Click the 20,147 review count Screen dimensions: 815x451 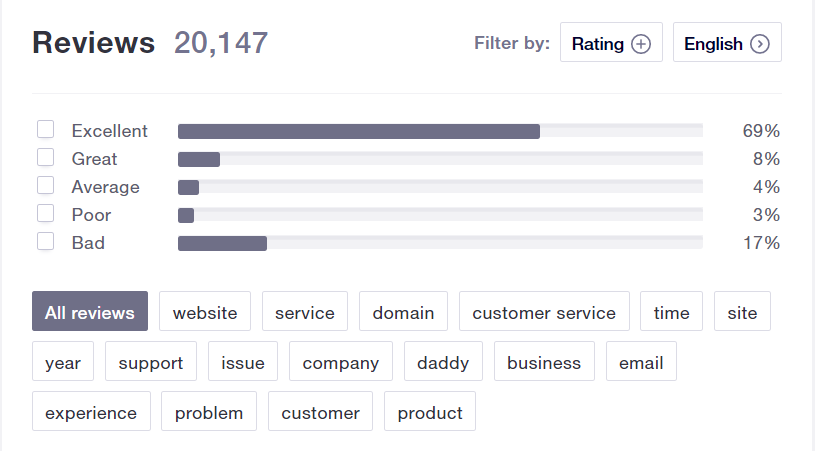click(x=221, y=43)
